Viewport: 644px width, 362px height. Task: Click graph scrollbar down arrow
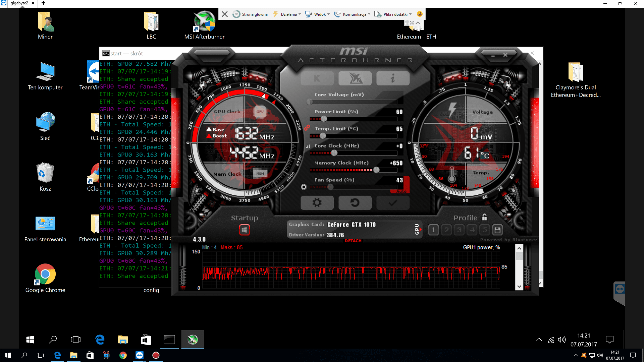coord(519,287)
